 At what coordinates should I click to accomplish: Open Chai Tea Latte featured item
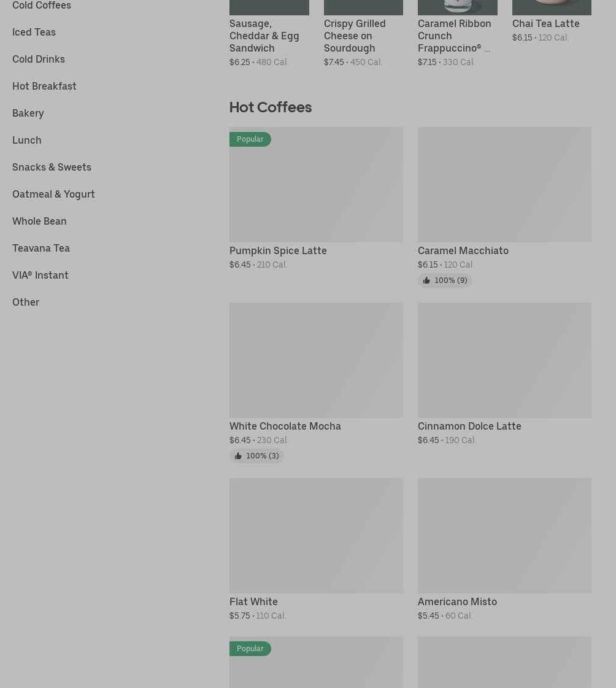tap(545, 23)
